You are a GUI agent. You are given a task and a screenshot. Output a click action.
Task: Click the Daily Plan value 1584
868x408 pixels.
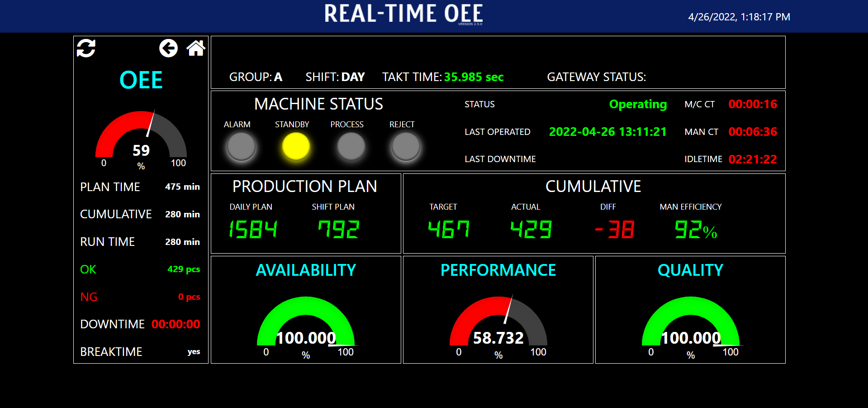253,229
